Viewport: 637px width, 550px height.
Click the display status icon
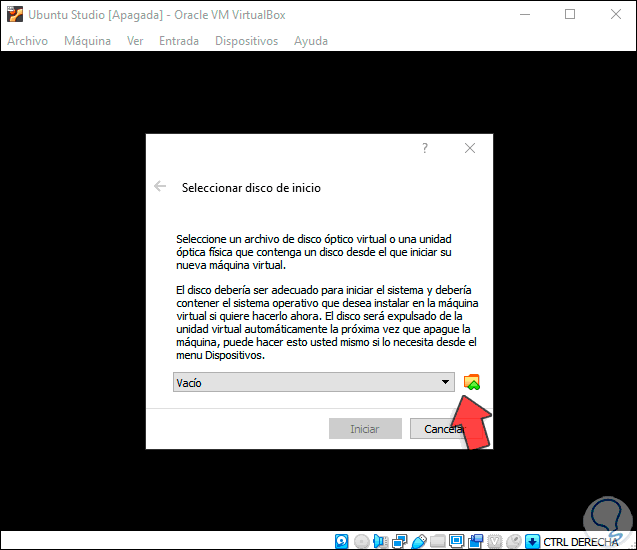457,541
